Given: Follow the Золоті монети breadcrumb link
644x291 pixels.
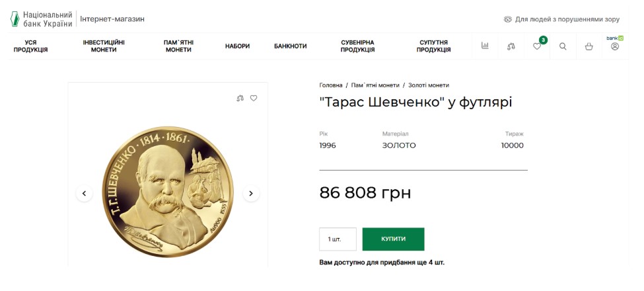Looking at the screenshot, I should click(428, 85).
